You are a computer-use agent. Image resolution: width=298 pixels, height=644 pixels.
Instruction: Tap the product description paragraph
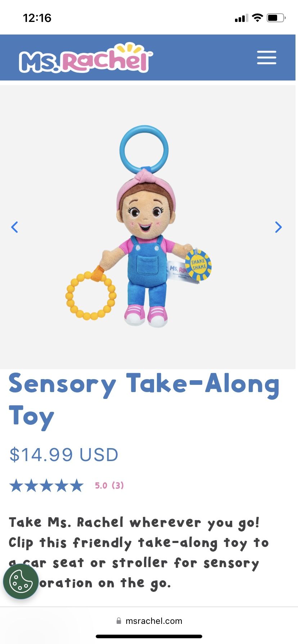(139, 552)
